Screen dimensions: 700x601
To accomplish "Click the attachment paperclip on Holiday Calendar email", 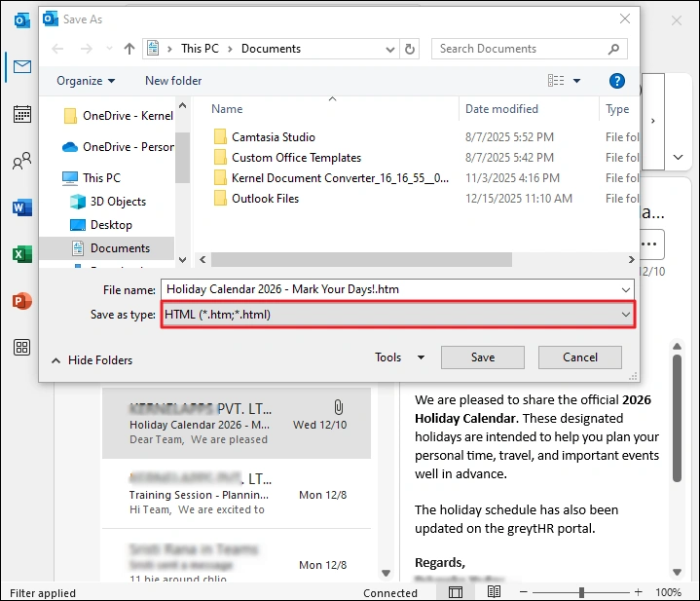I will (x=339, y=407).
